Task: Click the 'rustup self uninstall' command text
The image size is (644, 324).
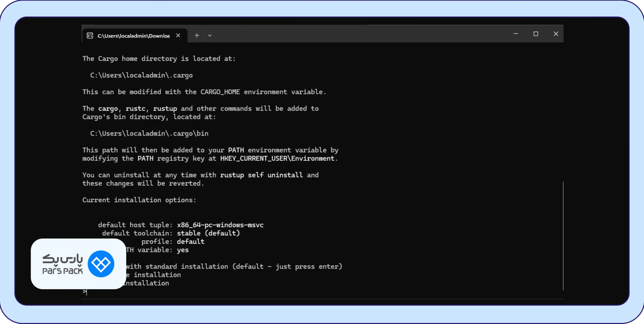Action: pos(261,175)
